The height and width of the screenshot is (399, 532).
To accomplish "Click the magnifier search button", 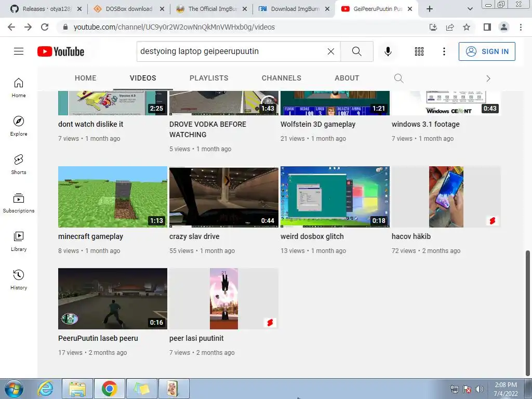I will [x=356, y=51].
